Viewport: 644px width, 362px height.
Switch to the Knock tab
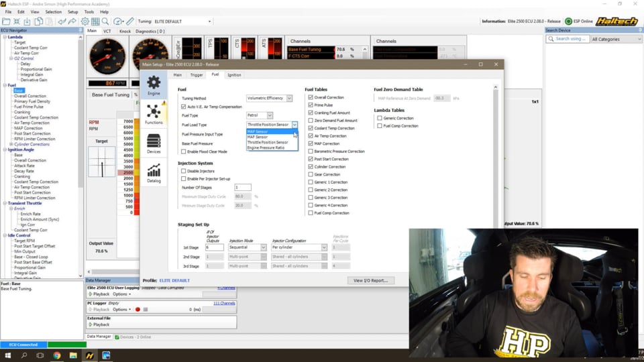[x=125, y=32]
